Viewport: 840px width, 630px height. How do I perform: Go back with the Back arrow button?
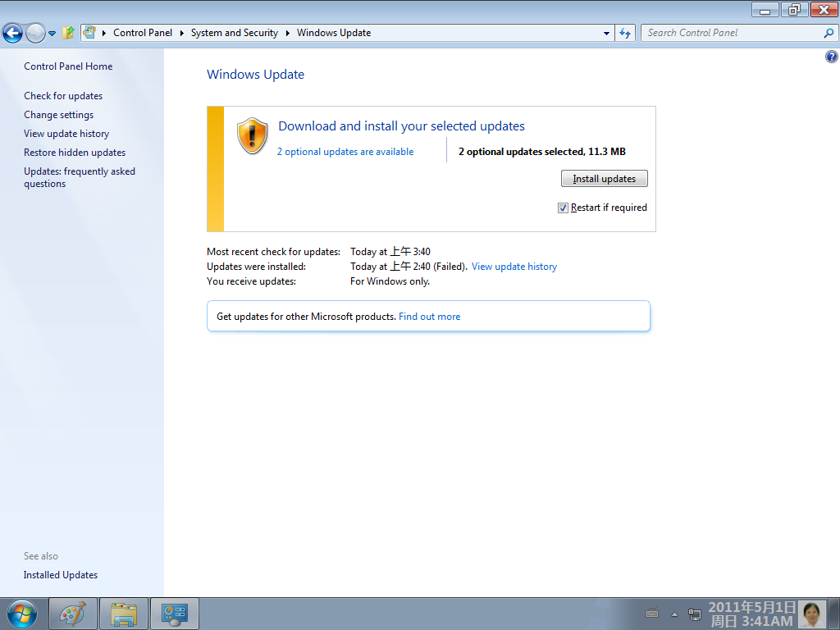13,33
